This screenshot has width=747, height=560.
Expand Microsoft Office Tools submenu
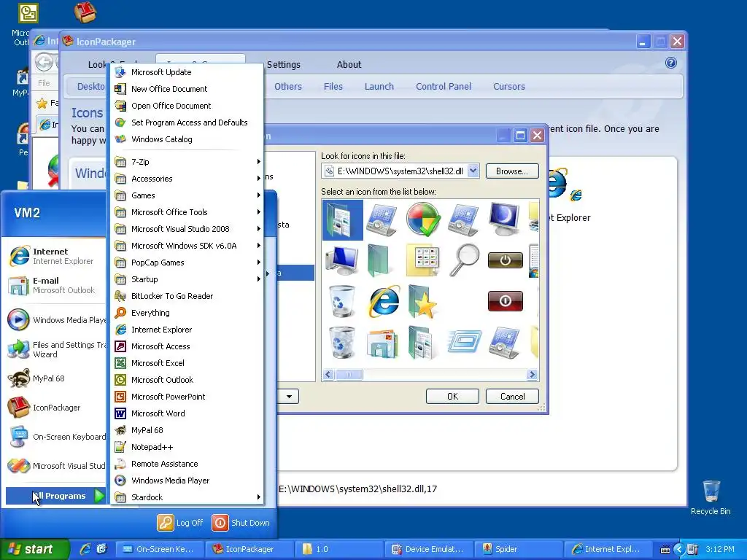click(x=187, y=212)
